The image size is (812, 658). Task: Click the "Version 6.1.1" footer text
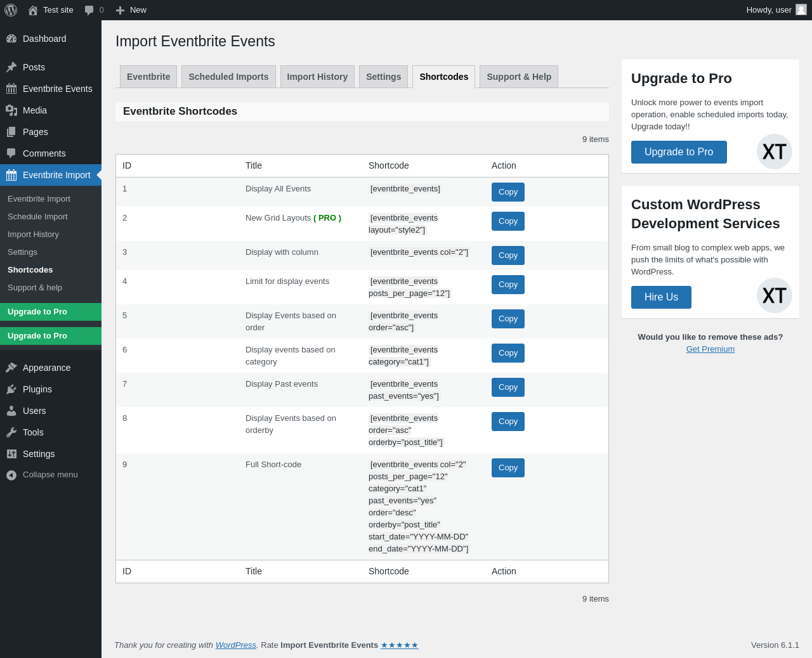(x=775, y=645)
